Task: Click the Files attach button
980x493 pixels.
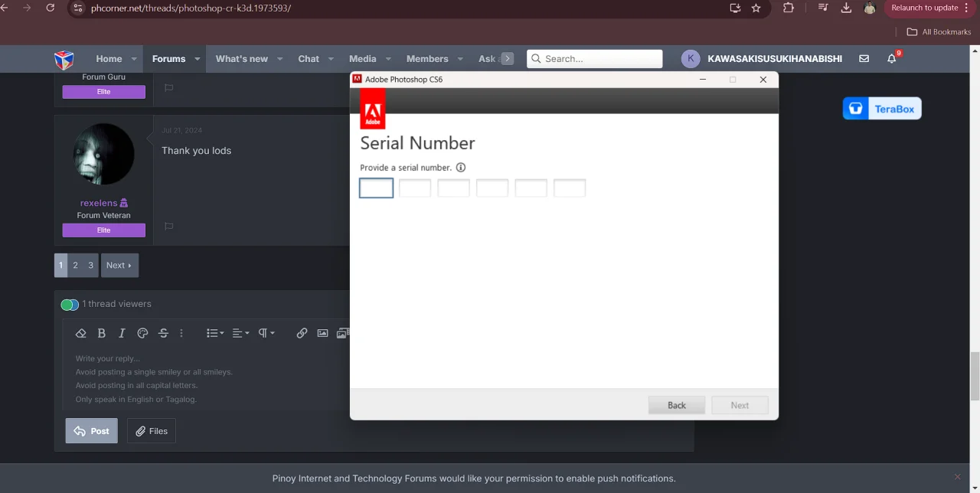Action: (152, 431)
